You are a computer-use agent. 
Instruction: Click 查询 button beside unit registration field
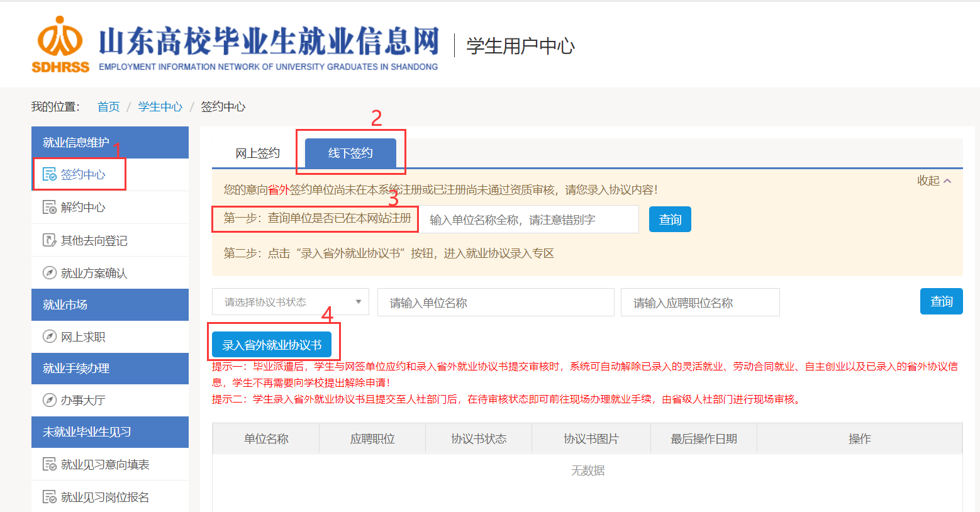[670, 220]
